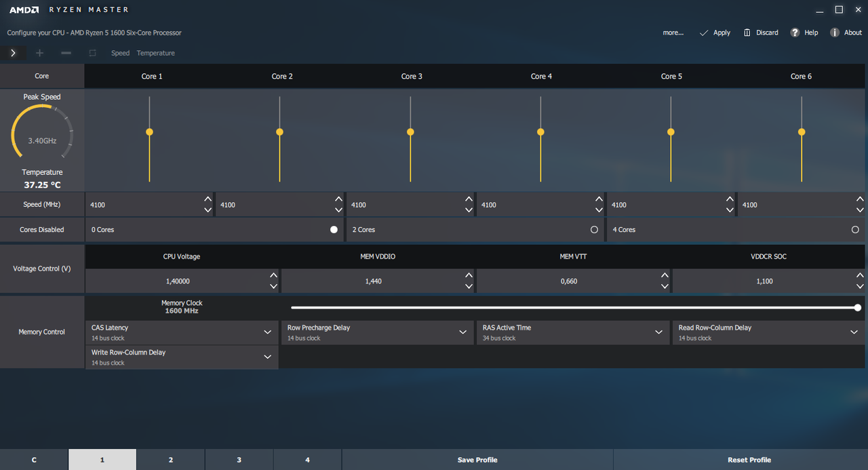Click the AMD logo in the title bar

[x=25, y=9]
